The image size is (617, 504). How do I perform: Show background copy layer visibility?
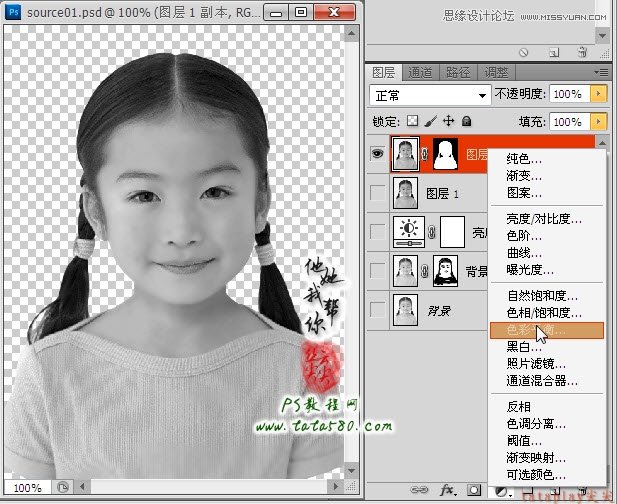378,271
